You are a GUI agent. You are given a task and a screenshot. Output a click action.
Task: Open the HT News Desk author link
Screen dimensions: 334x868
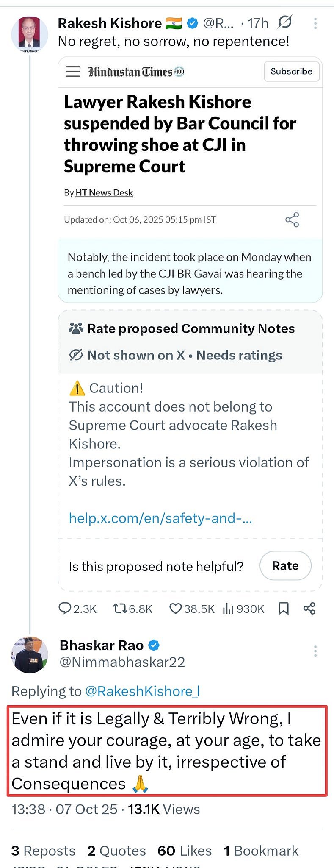(x=104, y=192)
